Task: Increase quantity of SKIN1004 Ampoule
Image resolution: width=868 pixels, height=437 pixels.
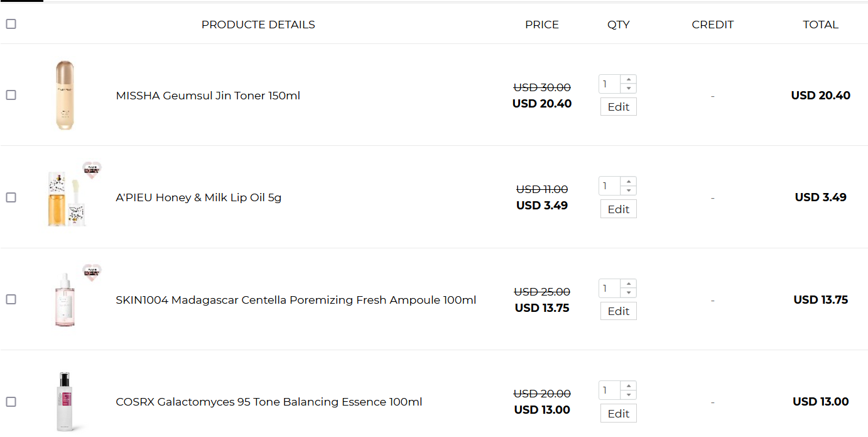Action: point(629,284)
